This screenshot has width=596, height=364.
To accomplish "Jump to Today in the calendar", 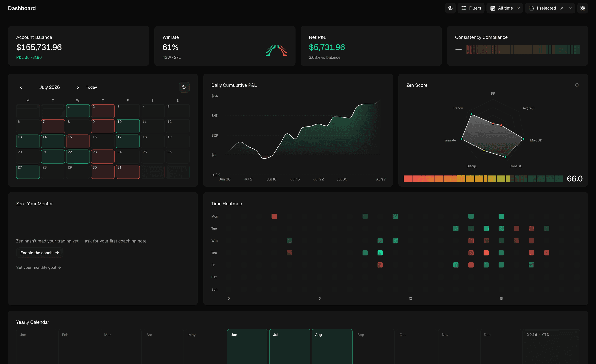I will click(91, 87).
